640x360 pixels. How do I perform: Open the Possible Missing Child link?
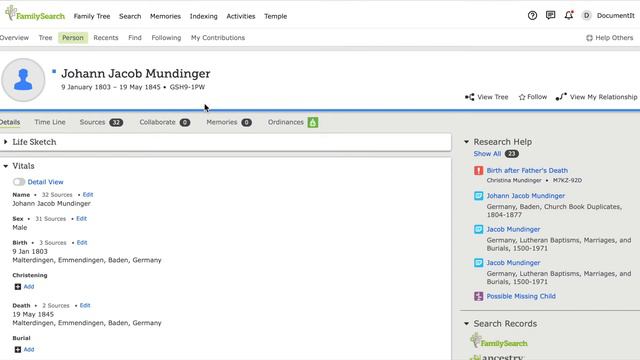(x=521, y=296)
